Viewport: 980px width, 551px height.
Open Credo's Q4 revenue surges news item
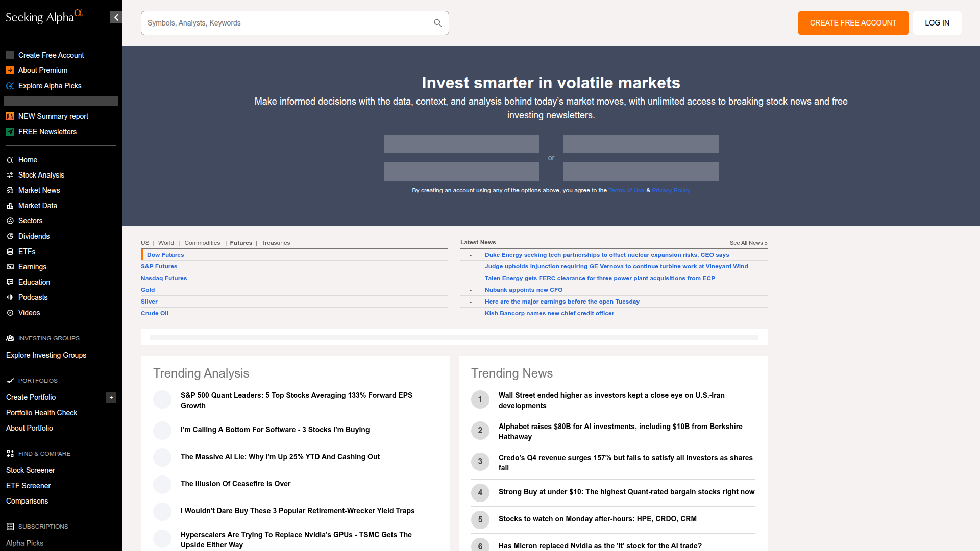pyautogui.click(x=626, y=463)
